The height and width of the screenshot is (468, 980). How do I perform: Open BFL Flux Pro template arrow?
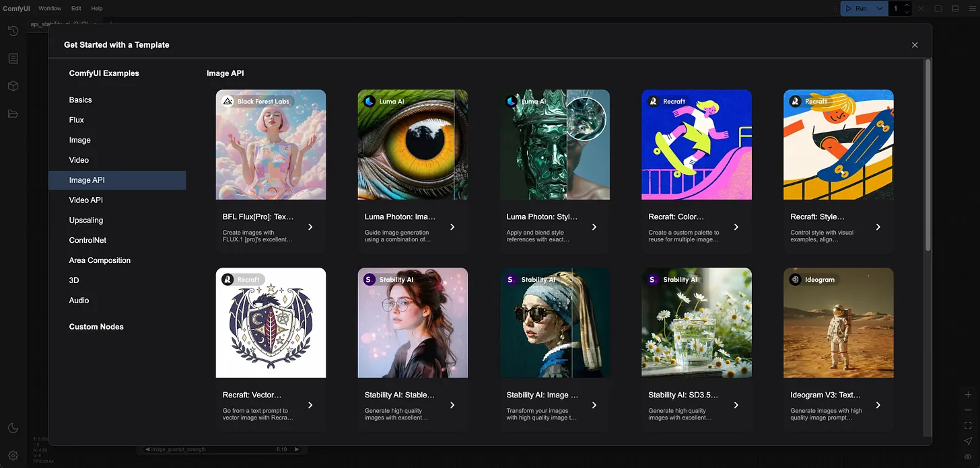(310, 227)
